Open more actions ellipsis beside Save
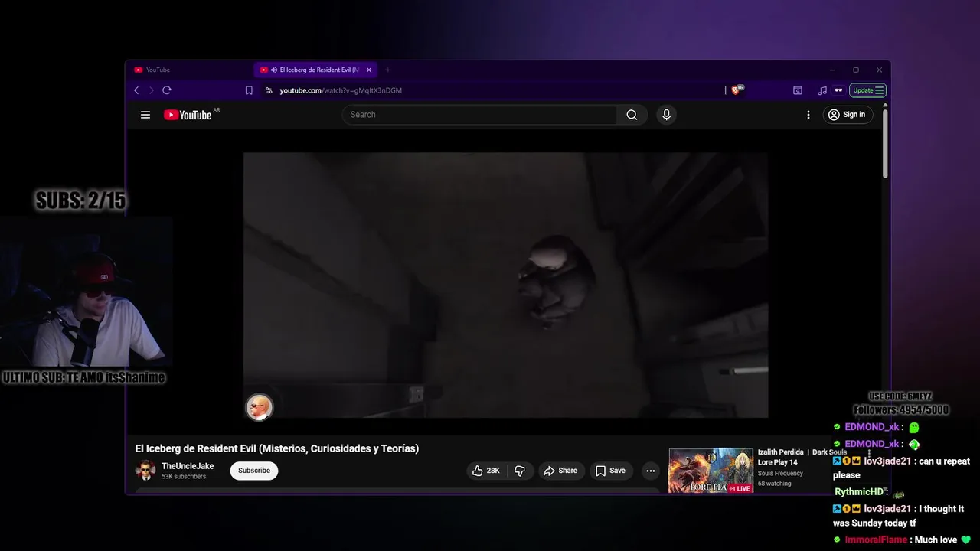 coord(650,471)
